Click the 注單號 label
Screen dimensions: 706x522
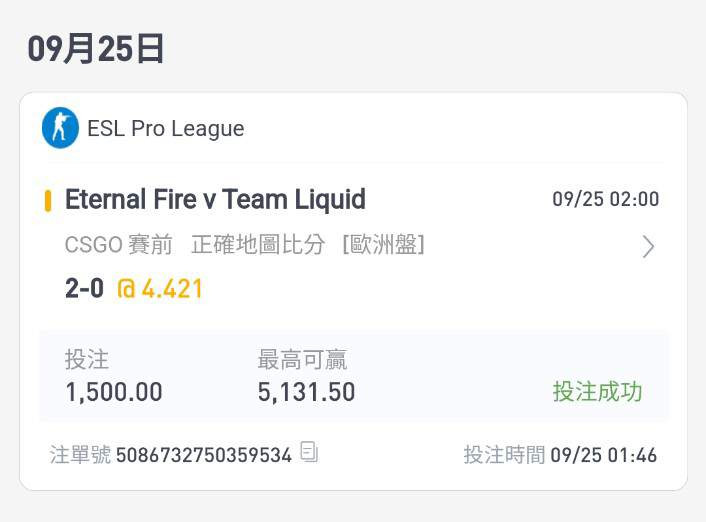[80, 455]
